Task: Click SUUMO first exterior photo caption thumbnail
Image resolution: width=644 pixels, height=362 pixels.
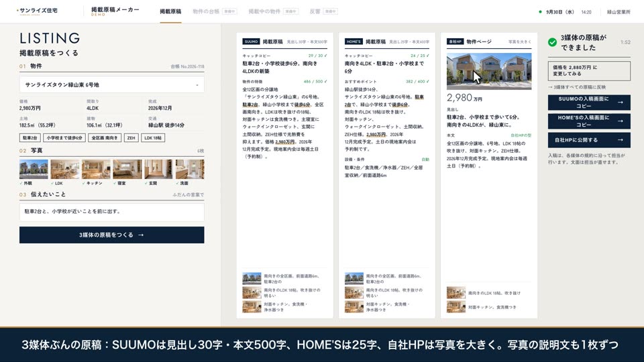Action: pos(252,279)
